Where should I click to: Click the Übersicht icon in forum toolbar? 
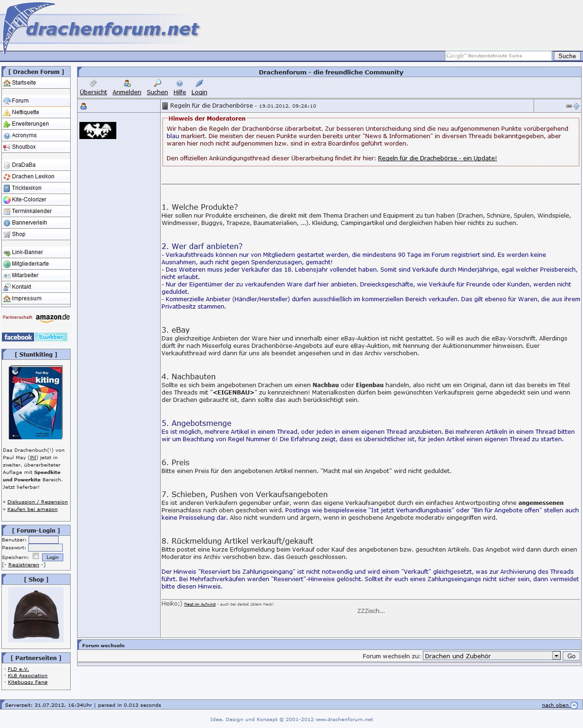93,83
